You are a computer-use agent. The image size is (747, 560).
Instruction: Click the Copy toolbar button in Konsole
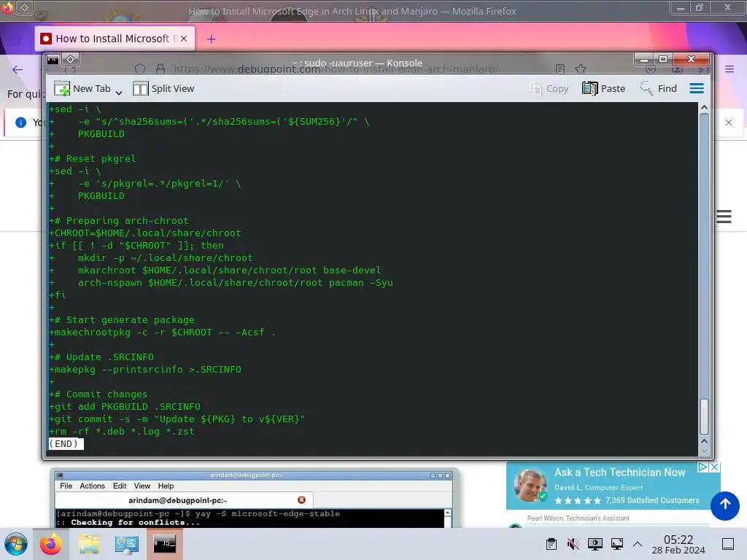pyautogui.click(x=549, y=88)
